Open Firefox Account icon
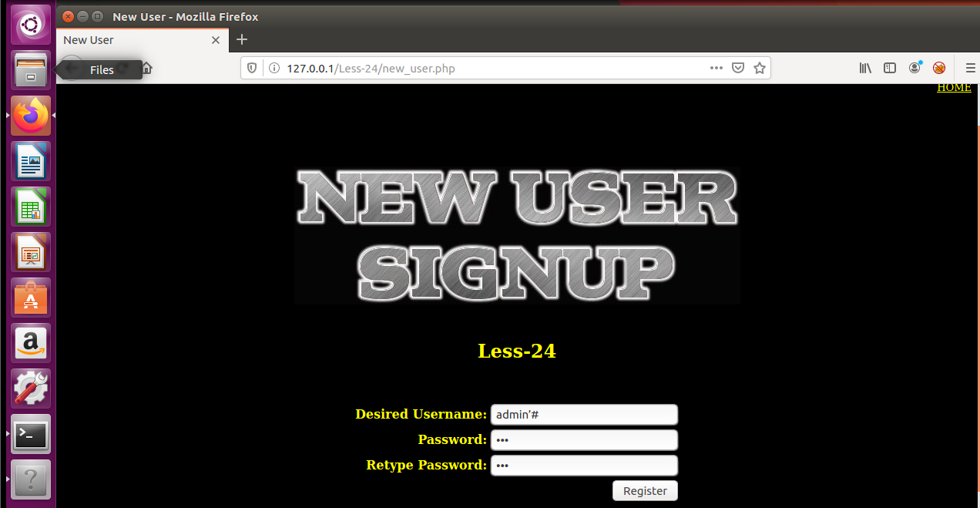 click(915, 68)
